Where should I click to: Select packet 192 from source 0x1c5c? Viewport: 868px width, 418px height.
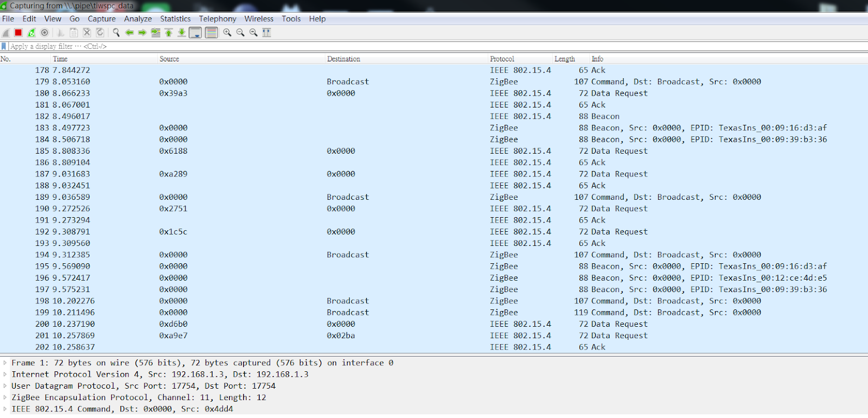(434, 232)
